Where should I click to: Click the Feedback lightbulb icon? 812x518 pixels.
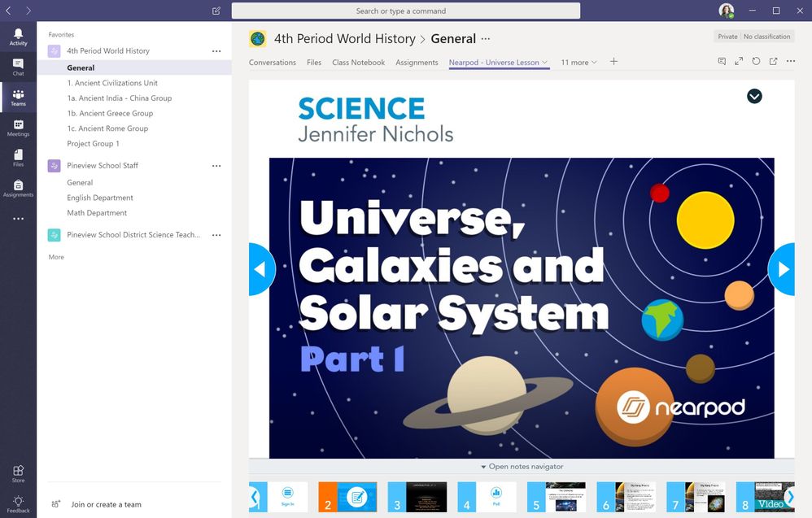click(18, 504)
